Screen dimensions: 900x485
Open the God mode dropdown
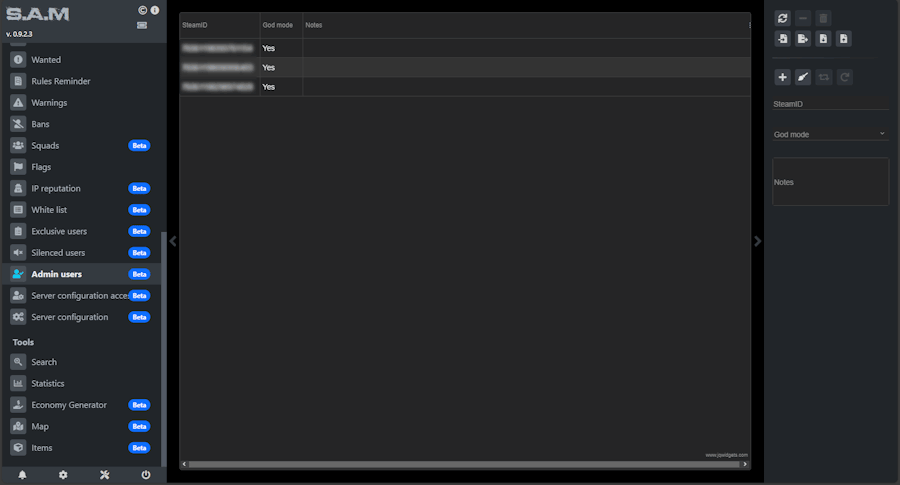[830, 134]
